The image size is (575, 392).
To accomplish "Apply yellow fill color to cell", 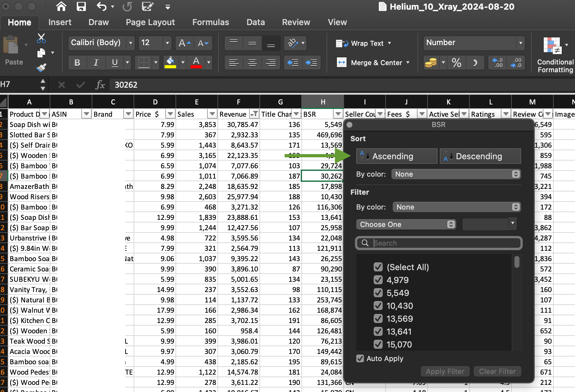I will click(170, 63).
